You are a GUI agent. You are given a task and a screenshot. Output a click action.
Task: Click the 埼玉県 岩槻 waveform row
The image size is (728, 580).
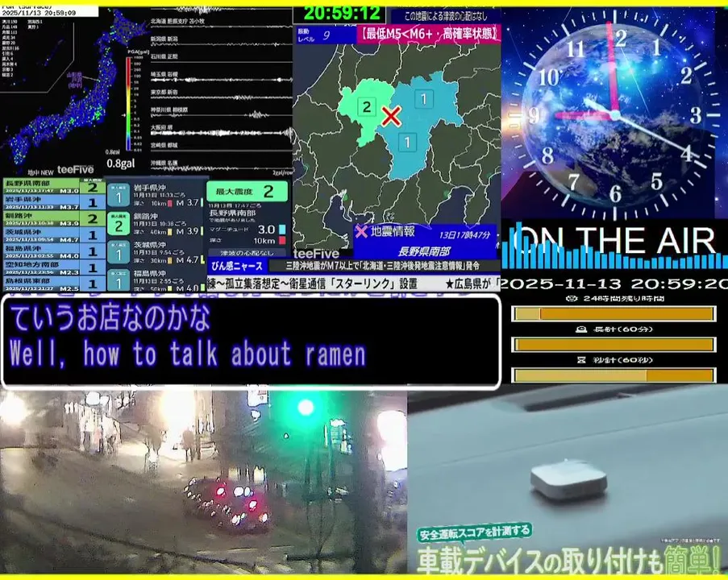222,77
